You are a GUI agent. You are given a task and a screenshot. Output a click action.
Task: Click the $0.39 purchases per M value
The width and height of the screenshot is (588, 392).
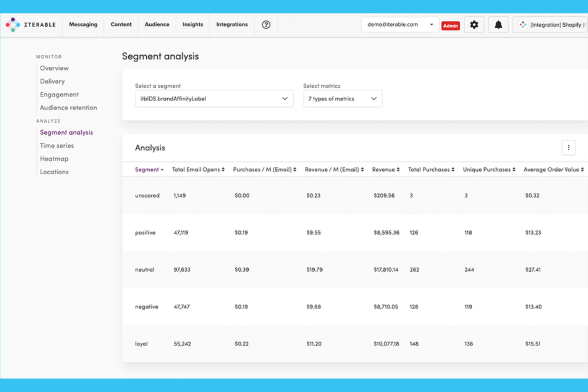pos(242,270)
